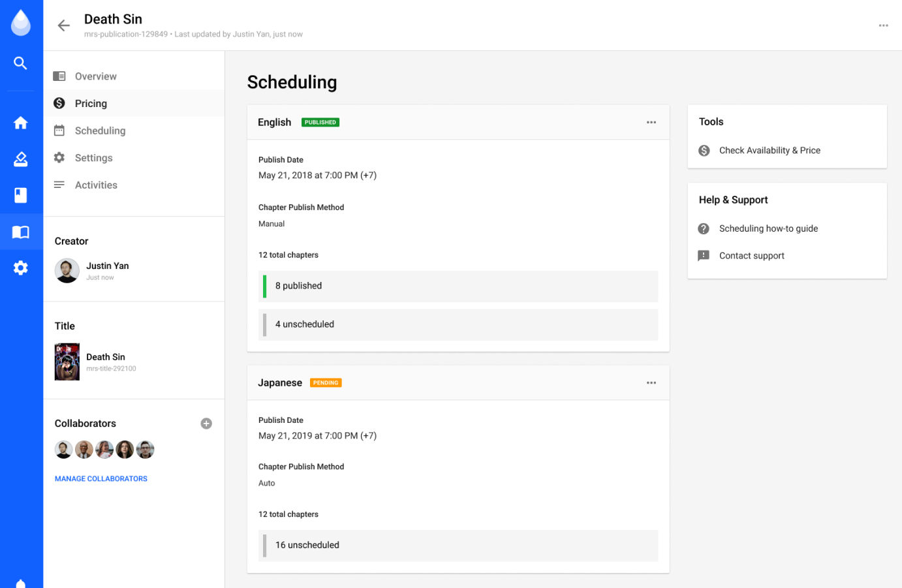Click the stamp icon in the blue sidebar

coord(21,159)
